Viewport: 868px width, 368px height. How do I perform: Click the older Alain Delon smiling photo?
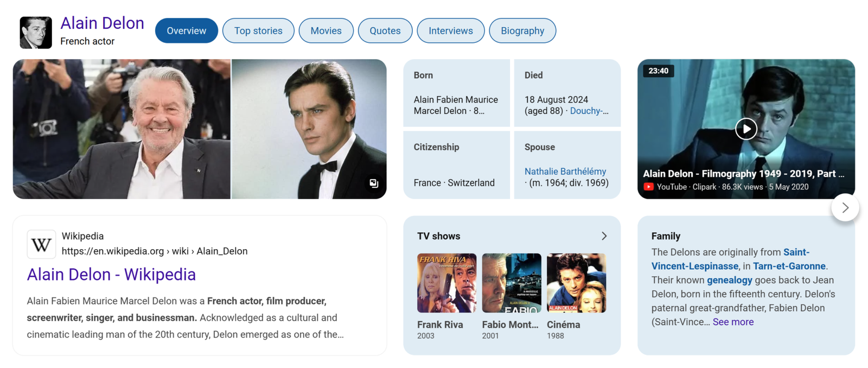tap(122, 129)
